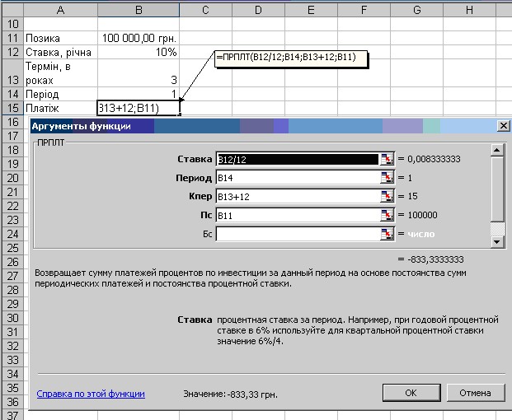Viewport: 512px width, 420px height.
Task: Click into the empty Бс input field
Action: pyautogui.click(x=297, y=235)
